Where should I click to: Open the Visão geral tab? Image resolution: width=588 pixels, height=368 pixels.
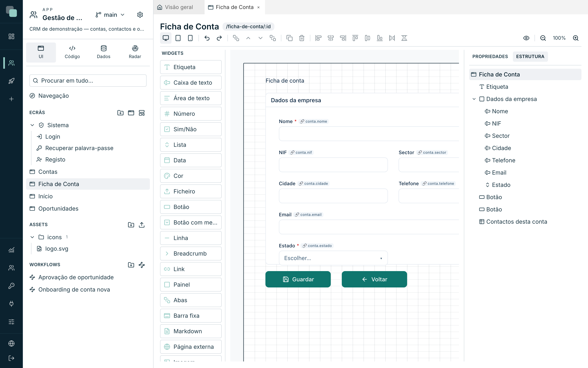[x=179, y=7]
